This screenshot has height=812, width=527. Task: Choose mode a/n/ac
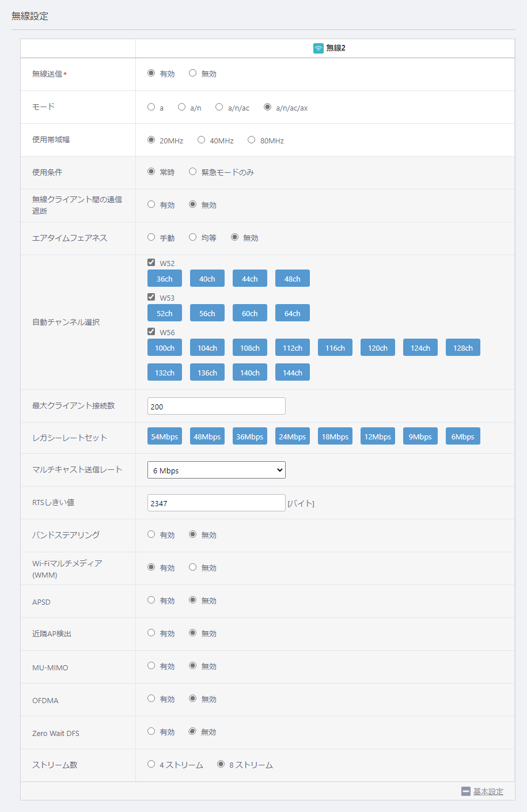pyautogui.click(x=219, y=107)
